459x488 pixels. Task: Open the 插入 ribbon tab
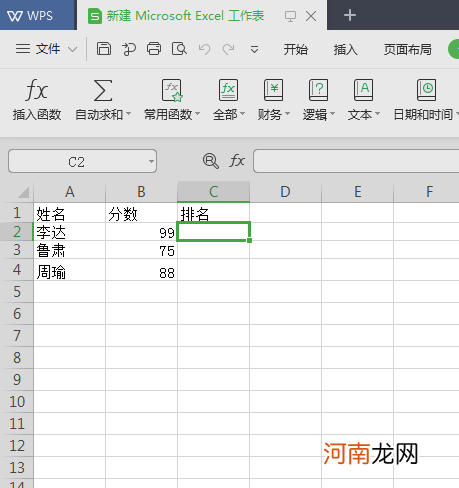click(x=346, y=50)
